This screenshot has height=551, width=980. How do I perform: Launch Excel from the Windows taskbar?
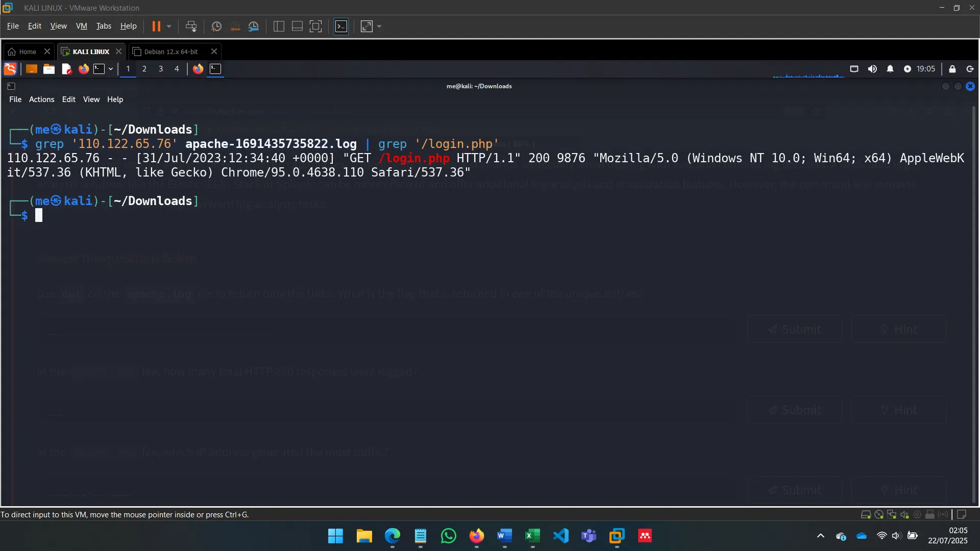[x=532, y=536]
